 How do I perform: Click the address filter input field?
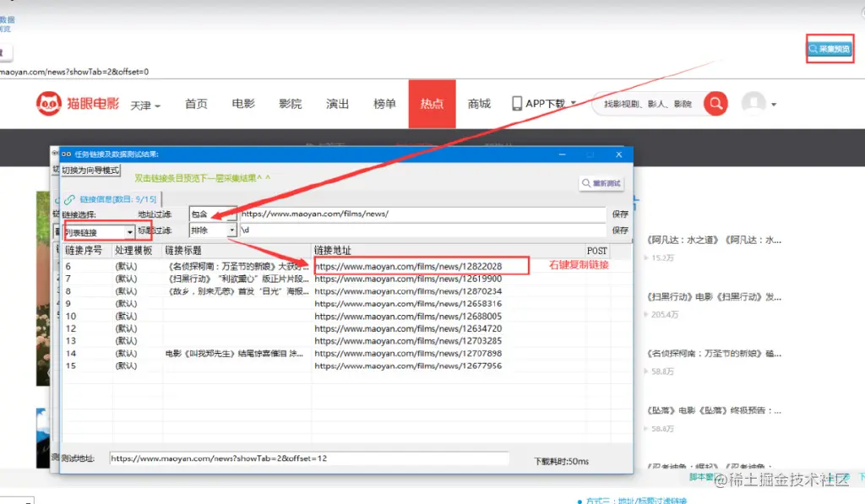coord(422,214)
